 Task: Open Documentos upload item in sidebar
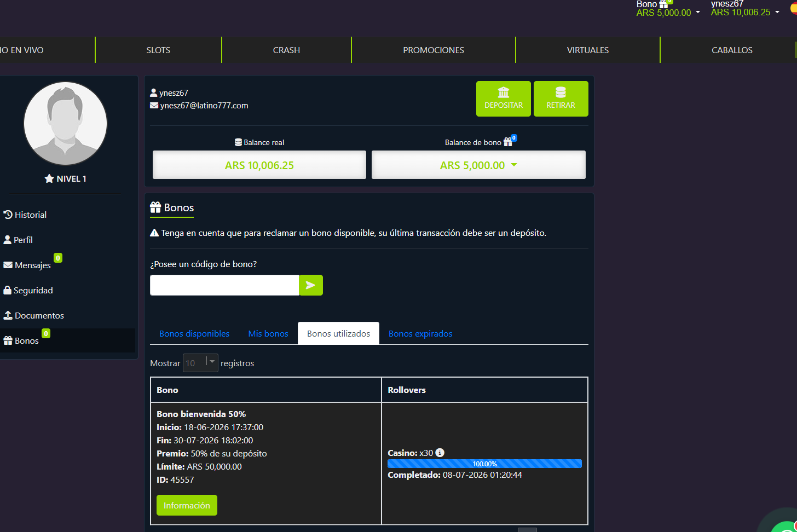tap(34, 315)
